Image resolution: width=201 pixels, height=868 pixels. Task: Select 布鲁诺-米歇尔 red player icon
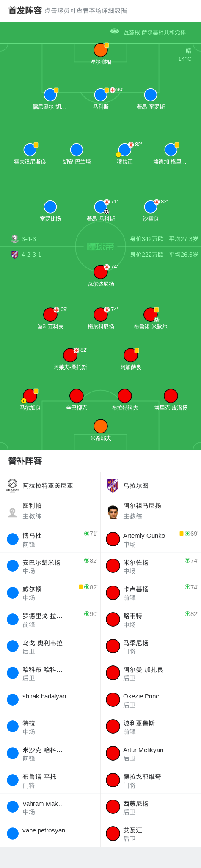[x=150, y=315]
